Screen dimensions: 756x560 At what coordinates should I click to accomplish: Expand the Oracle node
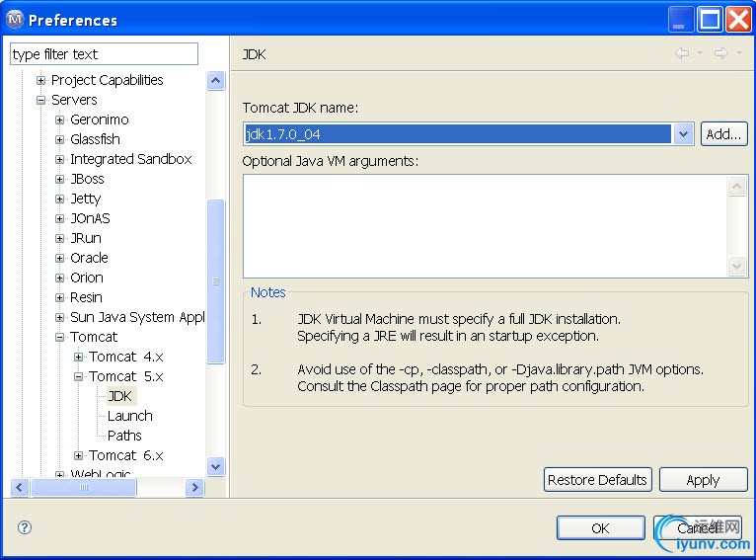[x=60, y=258]
